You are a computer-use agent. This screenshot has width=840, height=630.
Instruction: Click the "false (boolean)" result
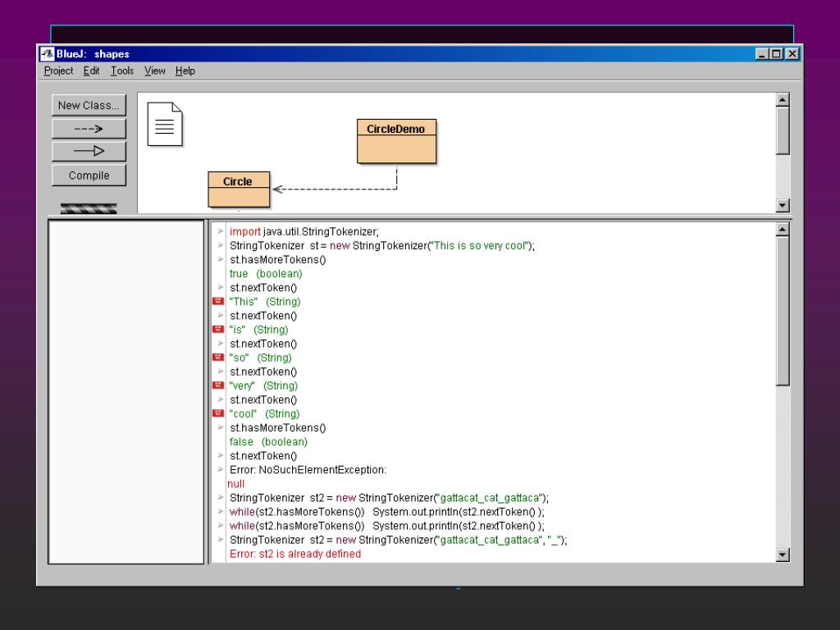pyautogui.click(x=268, y=442)
